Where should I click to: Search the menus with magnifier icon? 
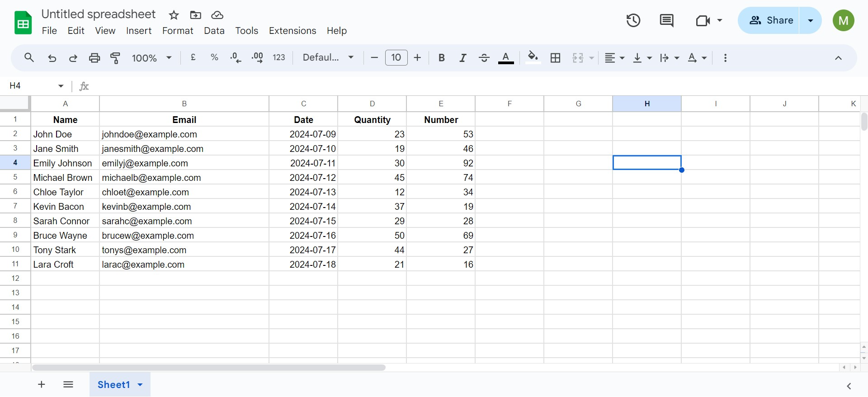29,58
